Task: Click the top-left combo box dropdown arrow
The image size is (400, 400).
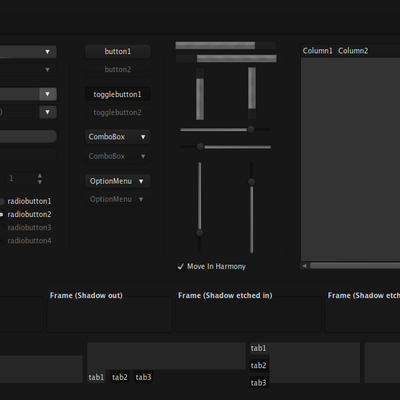Action: (47, 52)
